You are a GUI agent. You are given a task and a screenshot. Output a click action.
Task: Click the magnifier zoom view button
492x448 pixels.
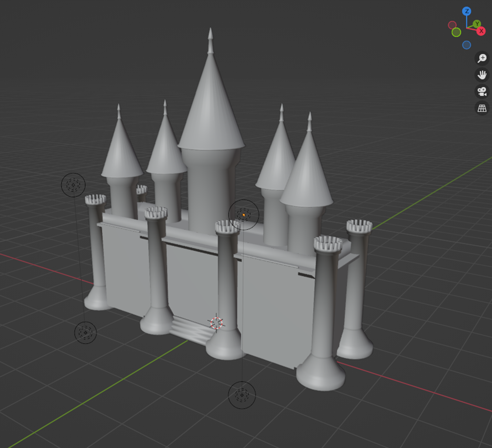click(482, 58)
